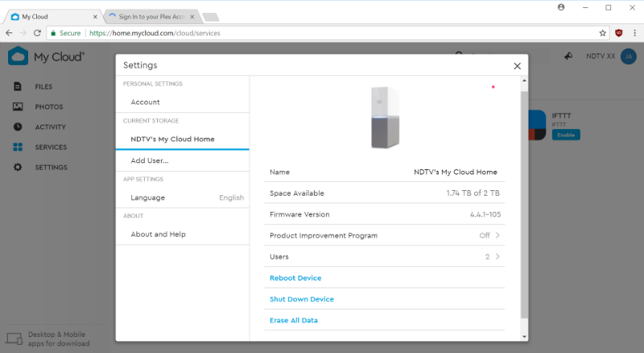Click the NDTV XX username in the header

[601, 56]
